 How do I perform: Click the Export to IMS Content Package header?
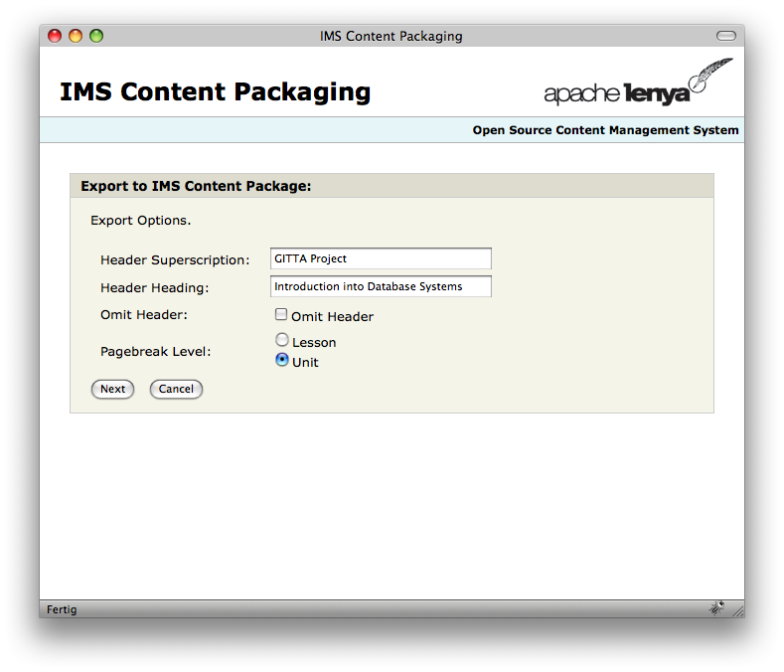click(196, 186)
